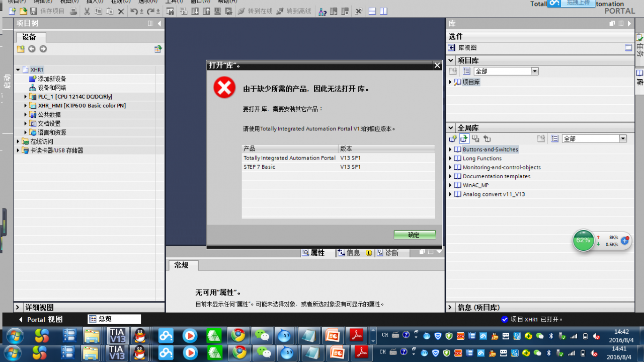Expand the Buttons-and-Switches library
644x362 pixels.
[x=450, y=150]
